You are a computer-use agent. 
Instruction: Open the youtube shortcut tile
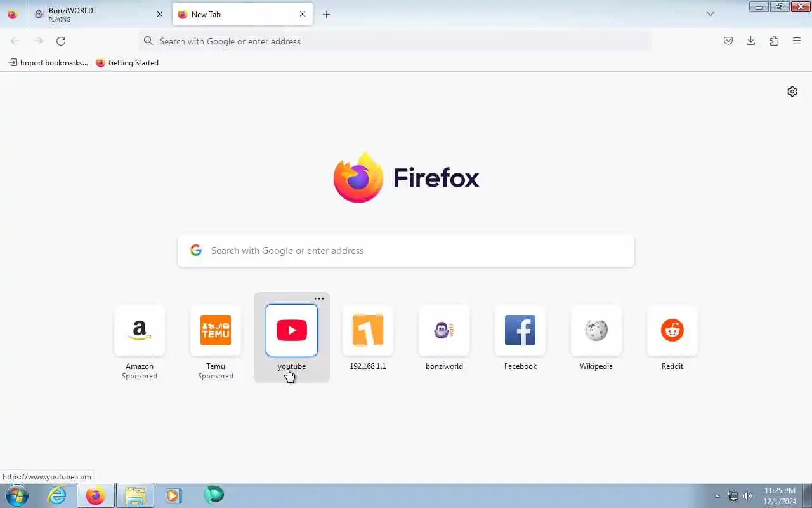tap(292, 330)
